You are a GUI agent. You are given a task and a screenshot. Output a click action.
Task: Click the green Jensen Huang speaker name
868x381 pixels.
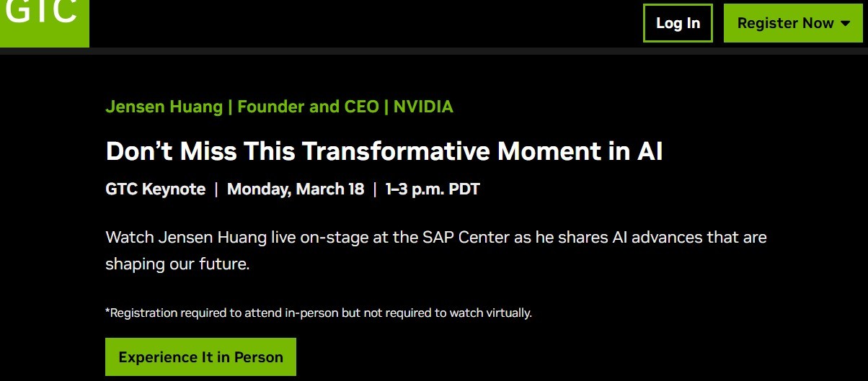[164, 107]
